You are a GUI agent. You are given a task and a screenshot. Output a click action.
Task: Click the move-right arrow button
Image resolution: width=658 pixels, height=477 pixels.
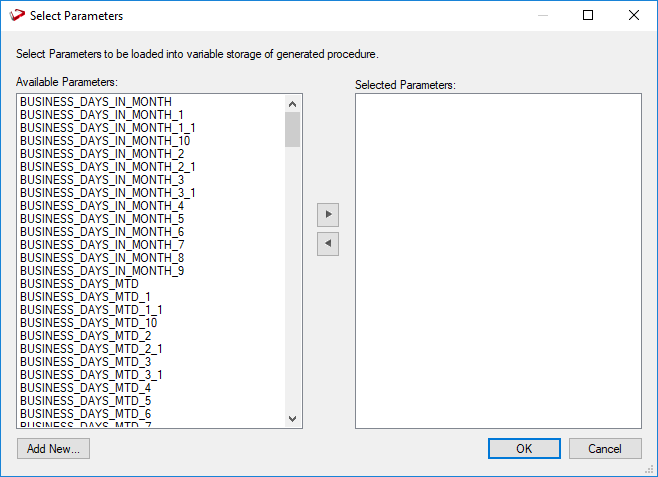(x=327, y=214)
